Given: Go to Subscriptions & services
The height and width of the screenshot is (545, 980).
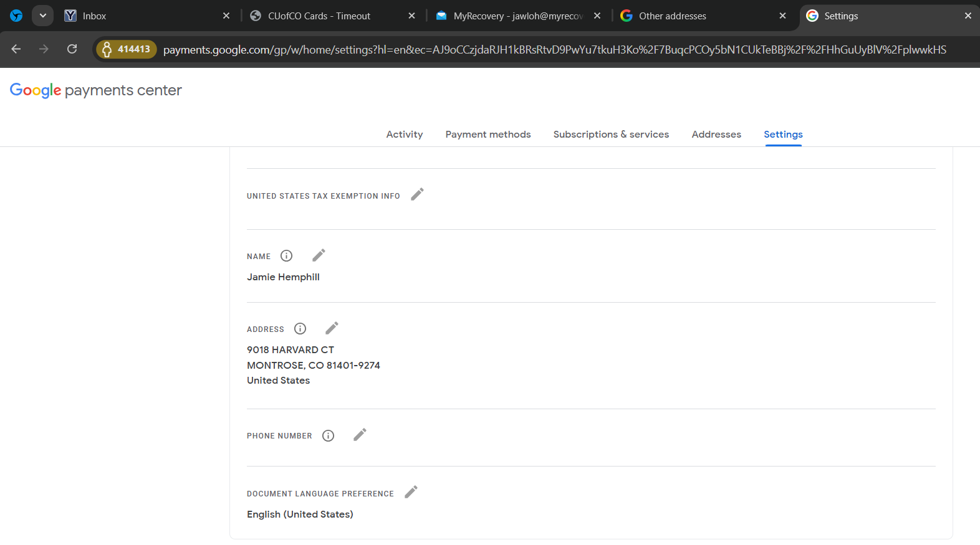Looking at the screenshot, I should [x=610, y=135].
